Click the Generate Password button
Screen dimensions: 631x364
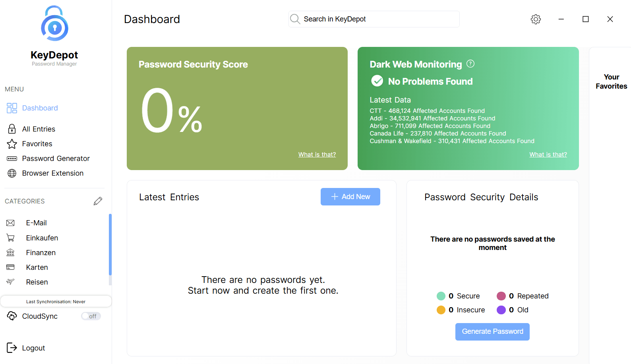point(492,331)
